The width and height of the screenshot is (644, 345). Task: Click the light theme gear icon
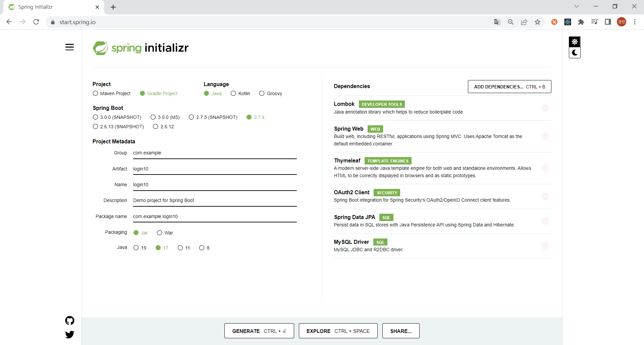coord(575,42)
